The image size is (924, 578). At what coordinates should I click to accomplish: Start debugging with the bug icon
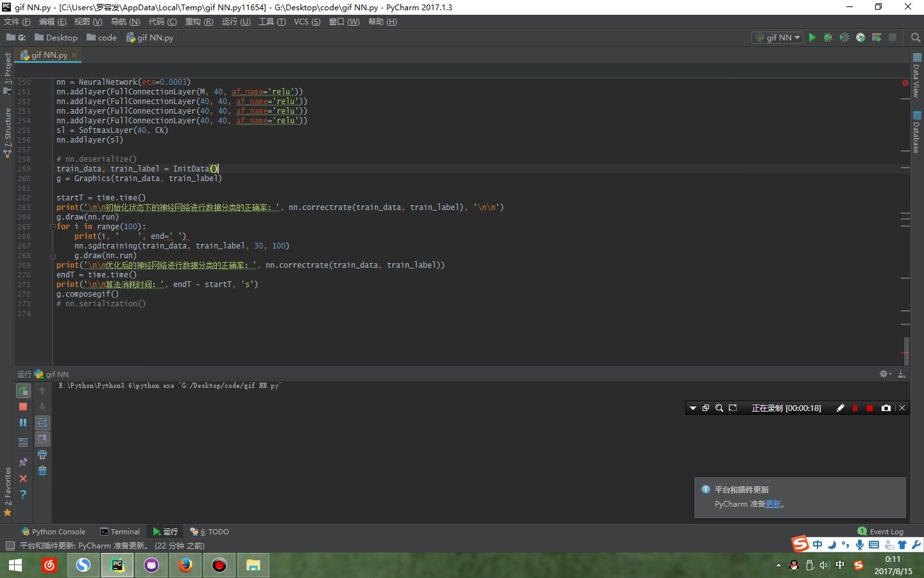[828, 37]
